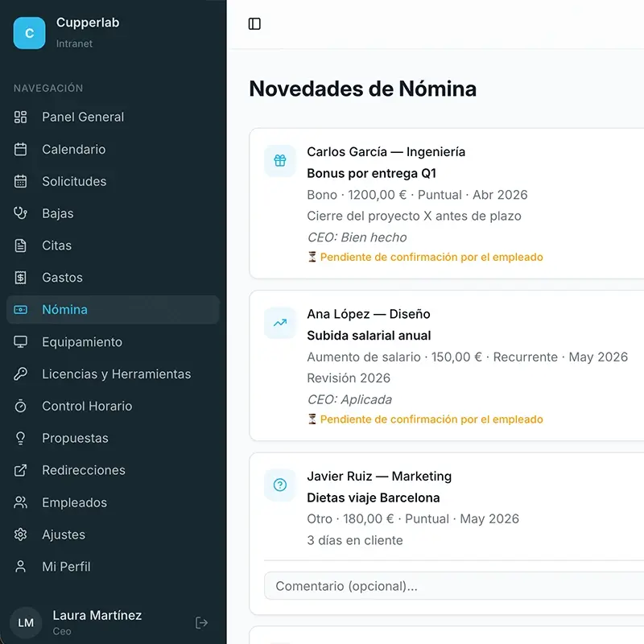Click 'Cierre del proyecto X antes de plazo'

pyautogui.click(x=414, y=216)
